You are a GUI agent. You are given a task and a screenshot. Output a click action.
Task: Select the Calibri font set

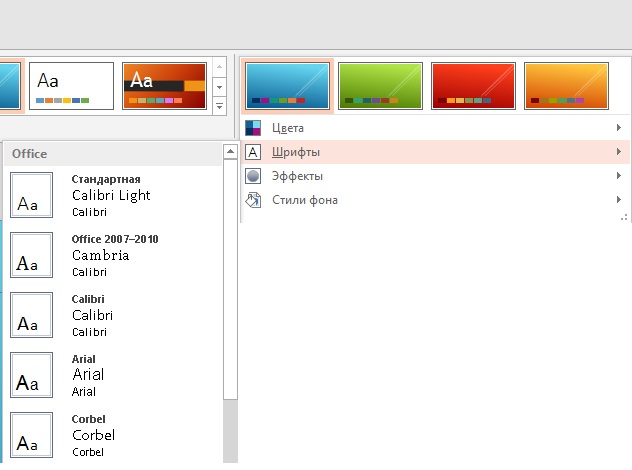113,315
